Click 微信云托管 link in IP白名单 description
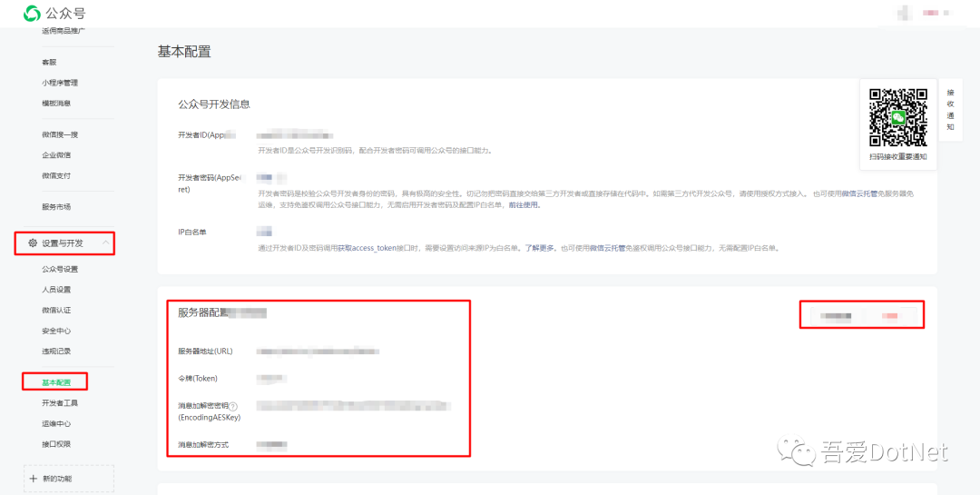The image size is (980, 495). [x=609, y=249]
